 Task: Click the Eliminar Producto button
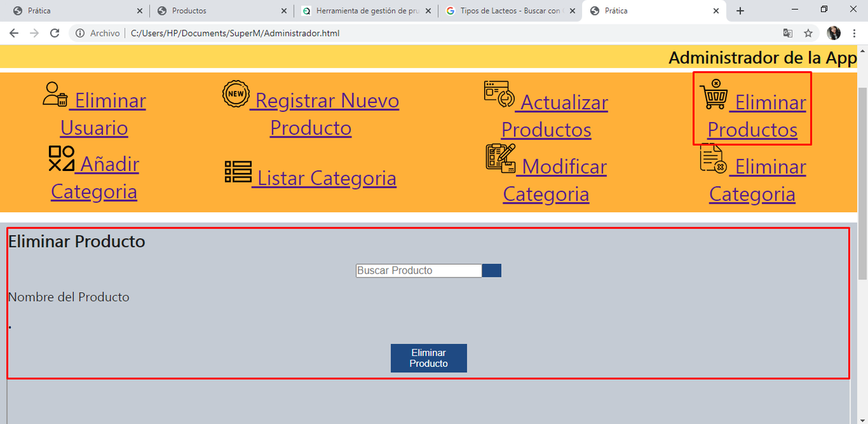(429, 358)
